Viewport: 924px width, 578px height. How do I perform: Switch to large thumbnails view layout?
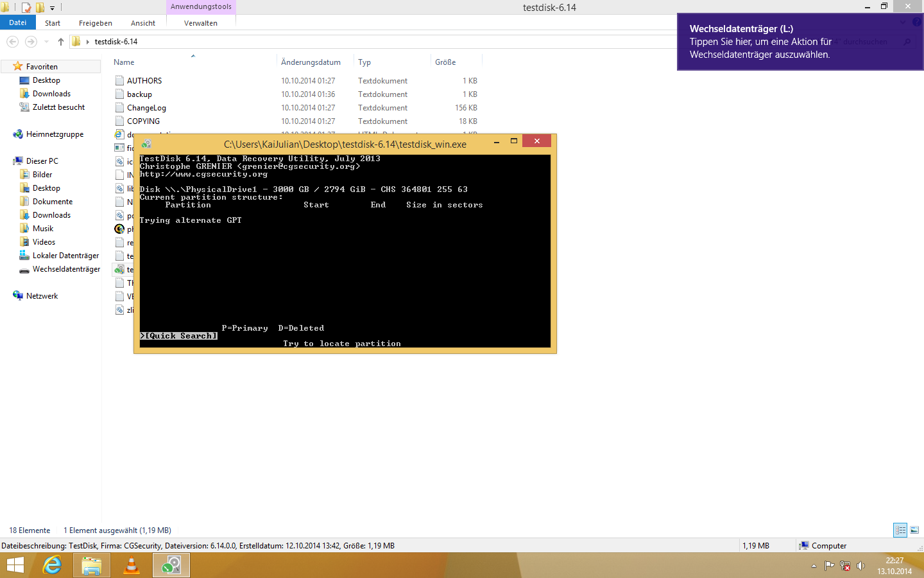[x=914, y=530]
